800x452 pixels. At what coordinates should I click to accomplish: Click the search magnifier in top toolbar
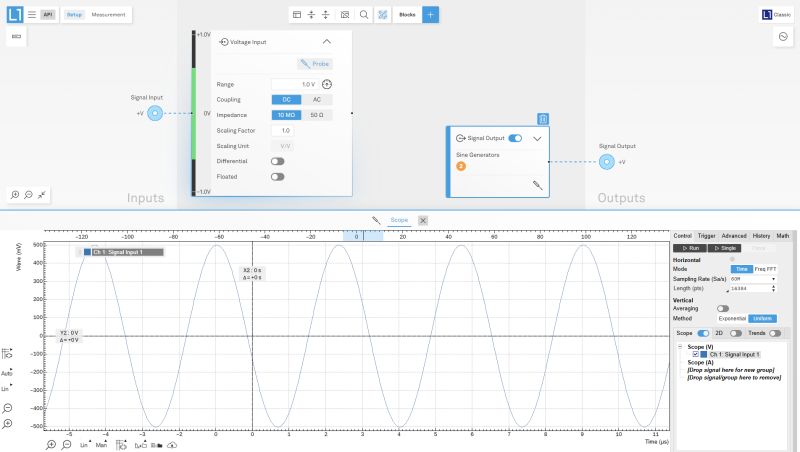pos(364,15)
